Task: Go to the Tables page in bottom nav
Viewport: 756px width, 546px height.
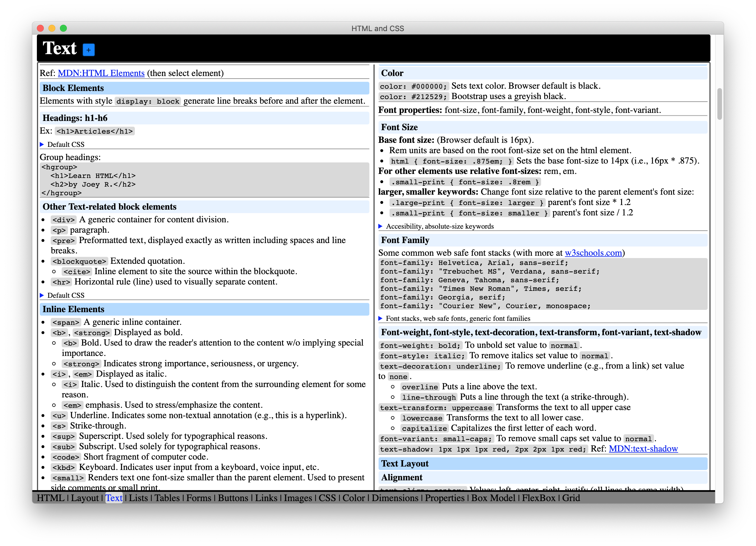Action: [167, 498]
